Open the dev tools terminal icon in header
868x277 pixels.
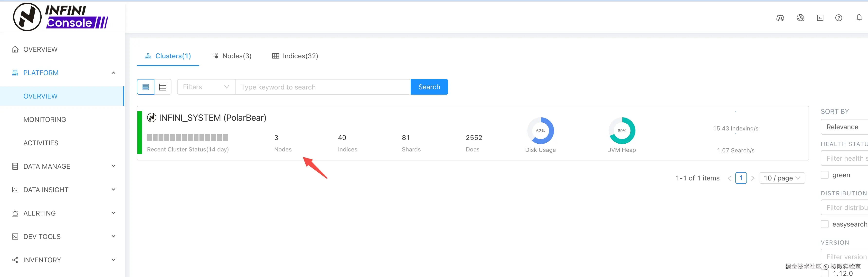820,18
